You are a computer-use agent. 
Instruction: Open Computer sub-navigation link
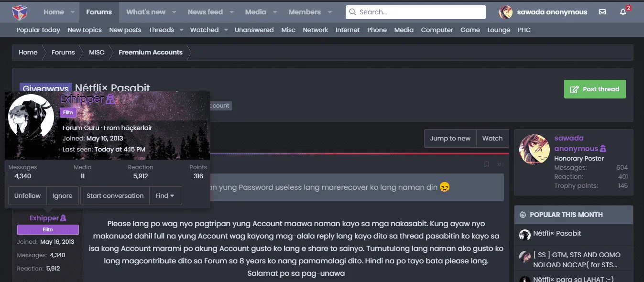(x=437, y=30)
